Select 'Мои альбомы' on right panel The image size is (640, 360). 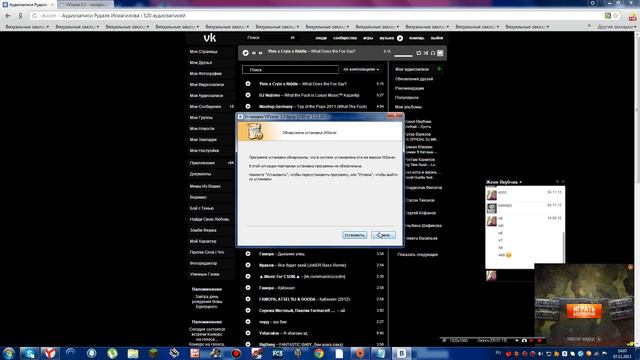(x=408, y=107)
